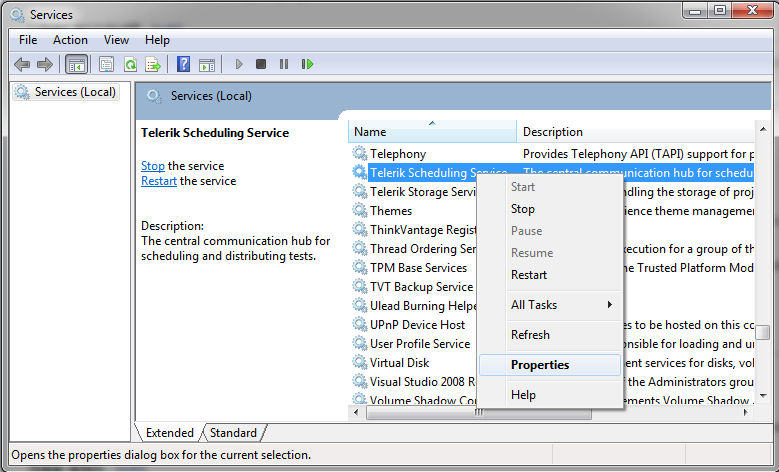
Task: Click the Forward arrow toolbar icon
Action: [x=45, y=64]
